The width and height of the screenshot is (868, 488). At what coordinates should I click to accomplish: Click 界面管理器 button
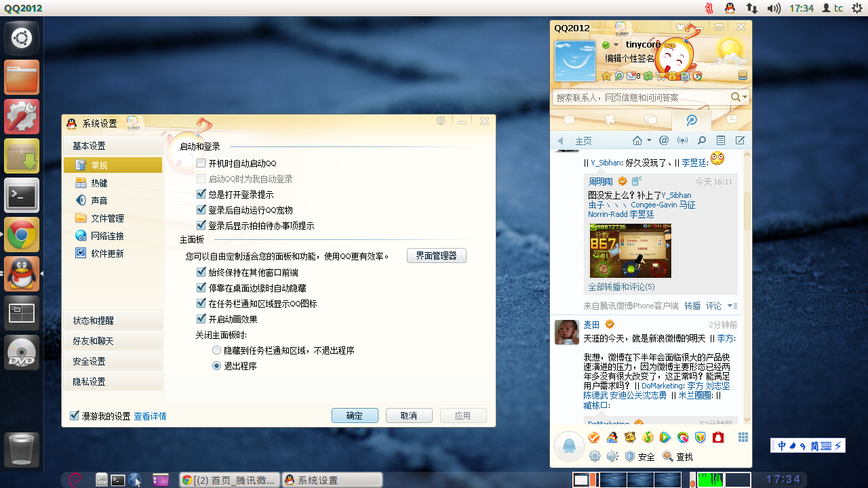pos(436,256)
